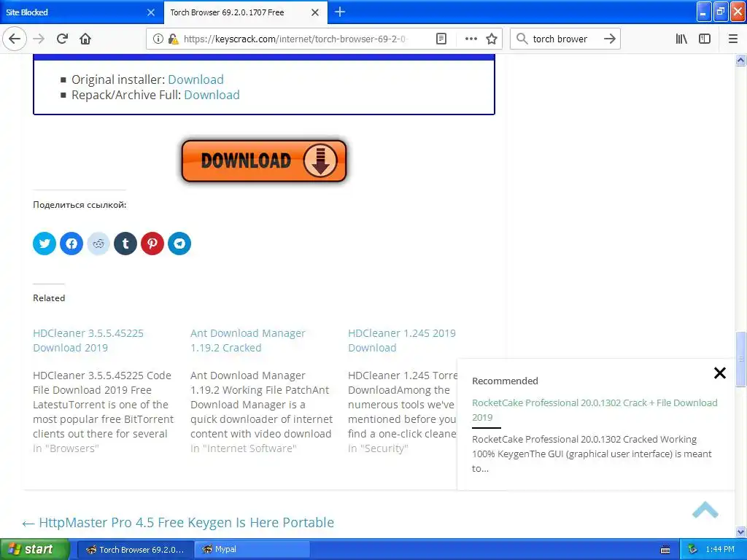Switch to Torch Browser 69.2.0 taskbar item

tap(135, 550)
